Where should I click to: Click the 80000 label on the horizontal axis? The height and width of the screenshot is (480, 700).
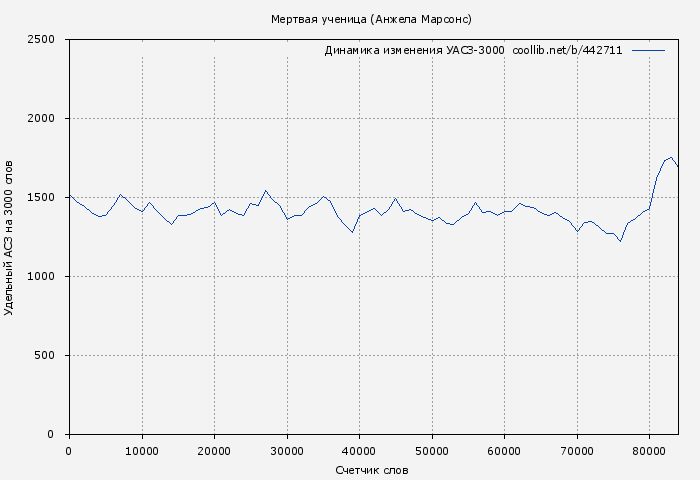pos(649,451)
